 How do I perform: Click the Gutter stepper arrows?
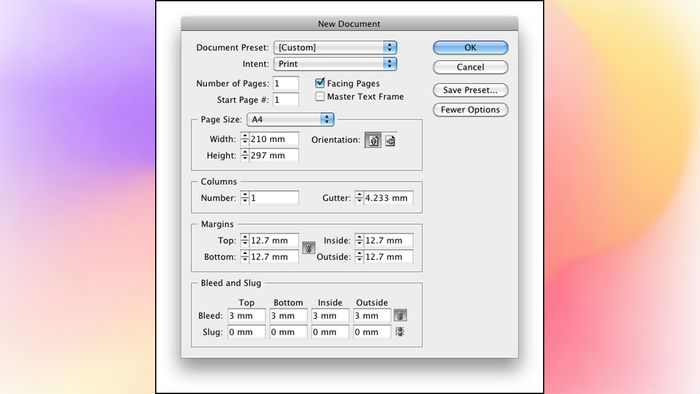pyautogui.click(x=359, y=198)
